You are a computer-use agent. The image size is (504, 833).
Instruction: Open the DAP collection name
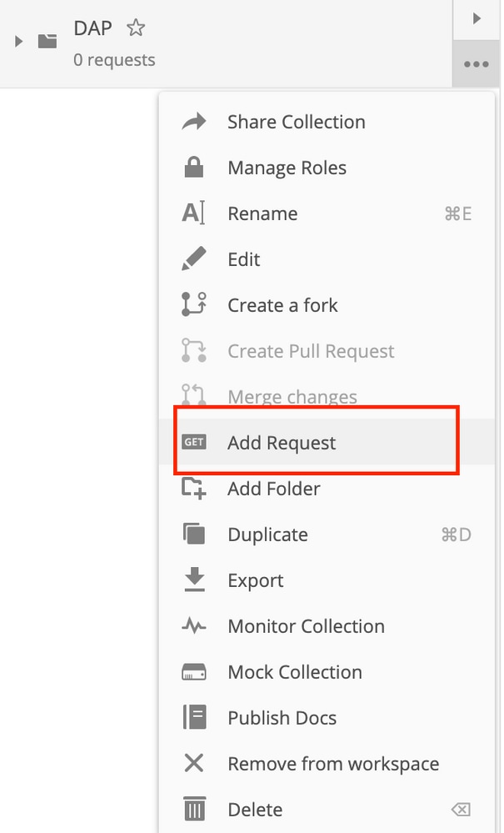pyautogui.click(x=92, y=28)
